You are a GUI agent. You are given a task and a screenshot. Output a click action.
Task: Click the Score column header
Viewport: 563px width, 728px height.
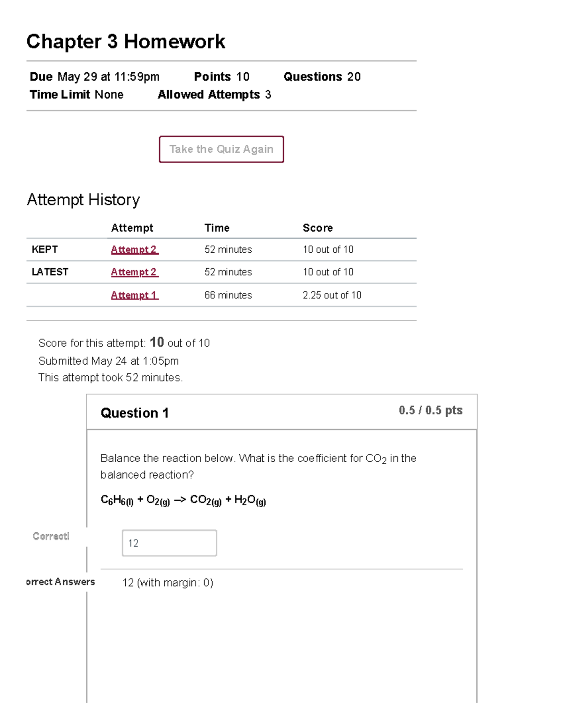coord(318,228)
